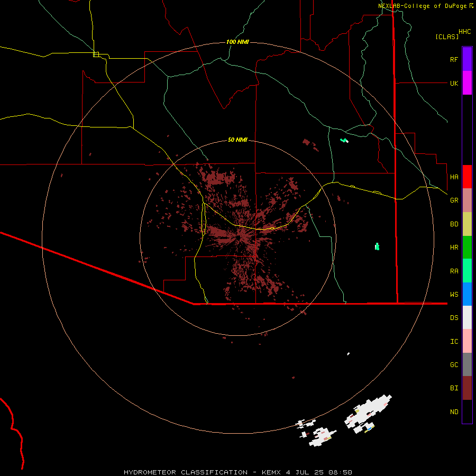Viewport: 476px width, 476px height.
Task: Click the GC gray legend swatch
Action: (467, 364)
